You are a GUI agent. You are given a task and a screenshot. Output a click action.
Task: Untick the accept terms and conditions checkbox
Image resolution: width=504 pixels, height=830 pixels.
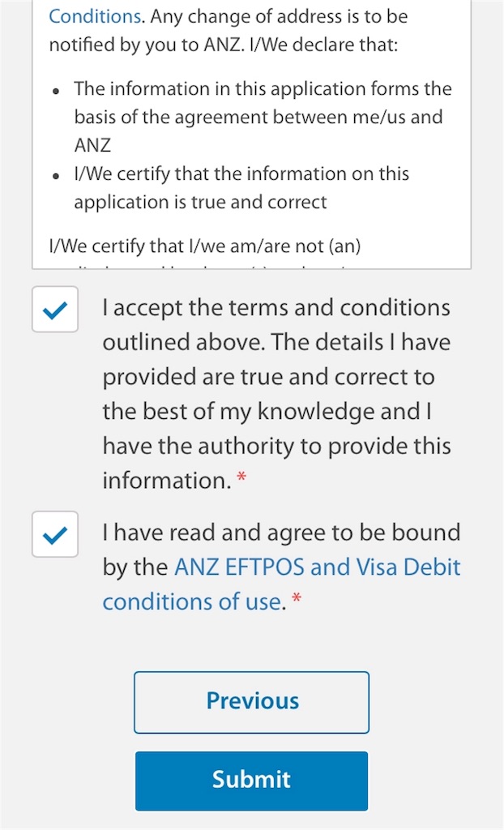(55, 309)
